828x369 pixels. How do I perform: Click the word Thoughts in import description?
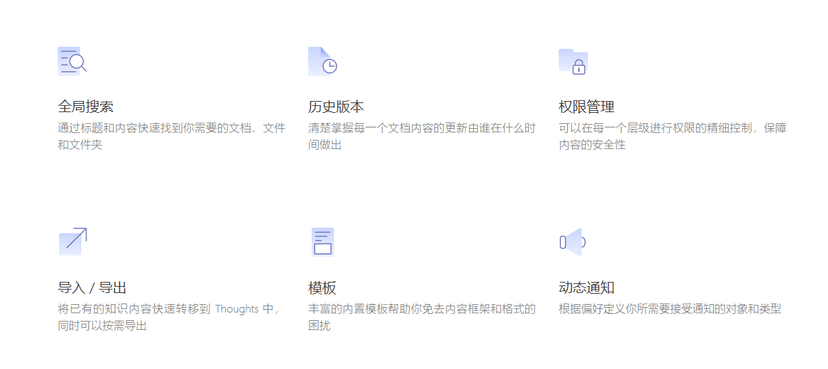[237, 309]
